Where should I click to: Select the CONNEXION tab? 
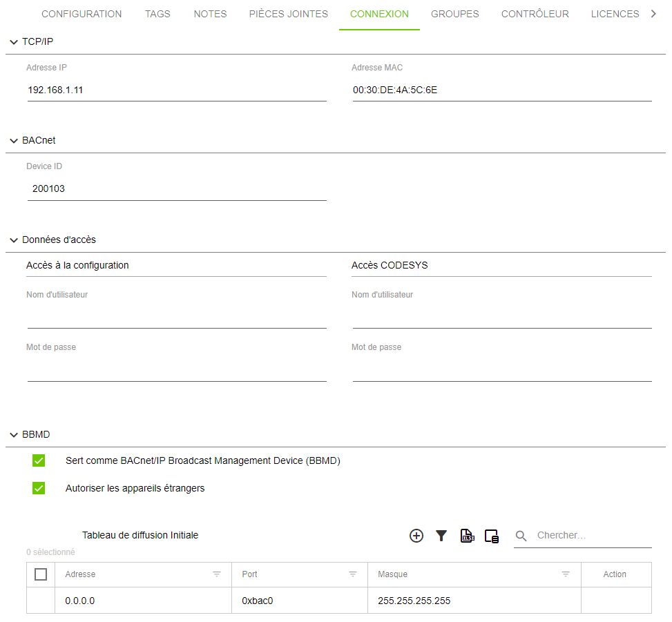point(379,14)
